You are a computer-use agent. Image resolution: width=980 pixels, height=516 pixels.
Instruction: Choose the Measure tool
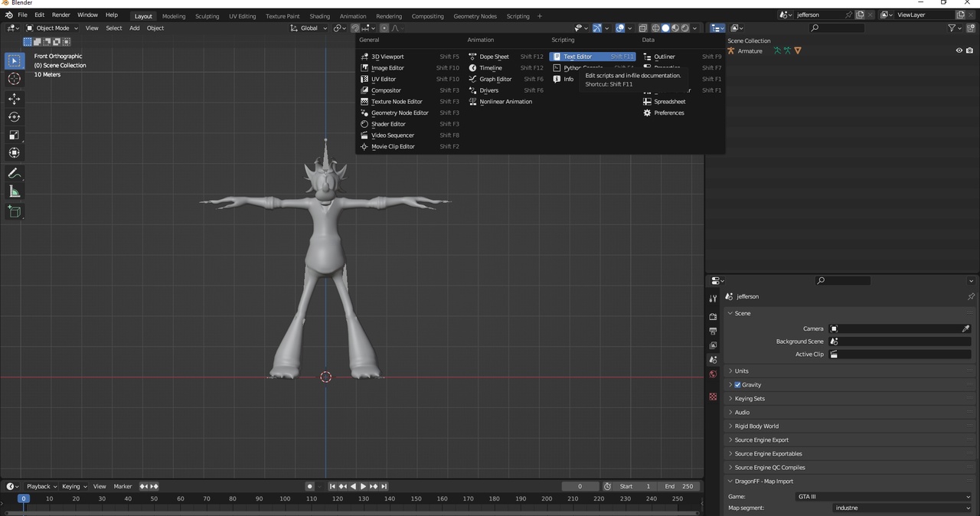coord(15,191)
